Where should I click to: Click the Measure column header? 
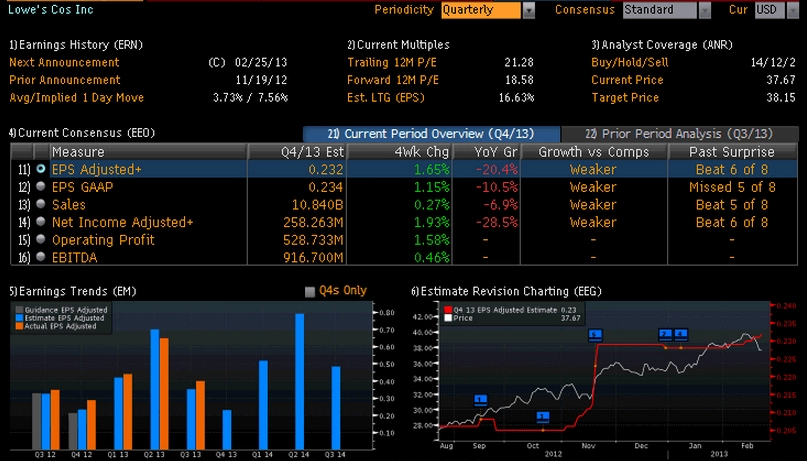coord(148,152)
